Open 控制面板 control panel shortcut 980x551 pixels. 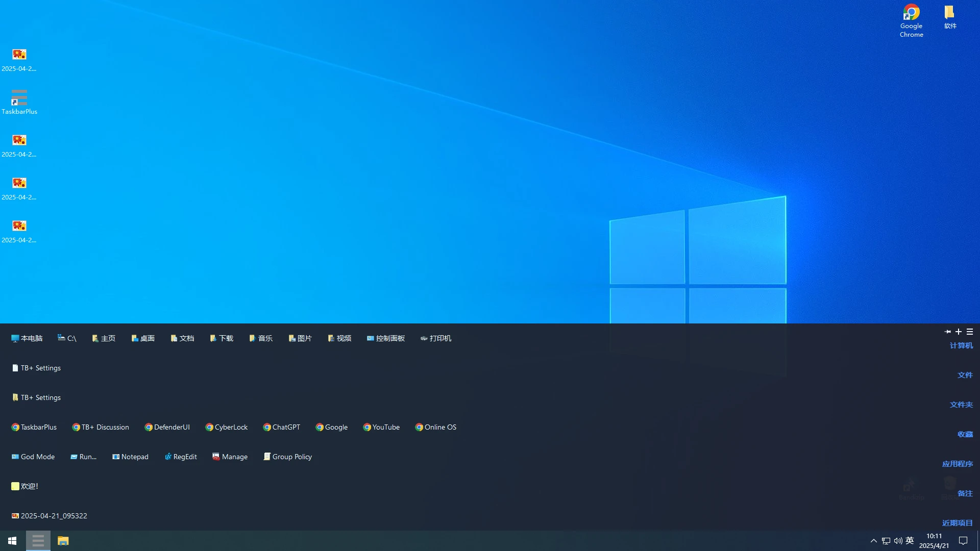click(386, 338)
